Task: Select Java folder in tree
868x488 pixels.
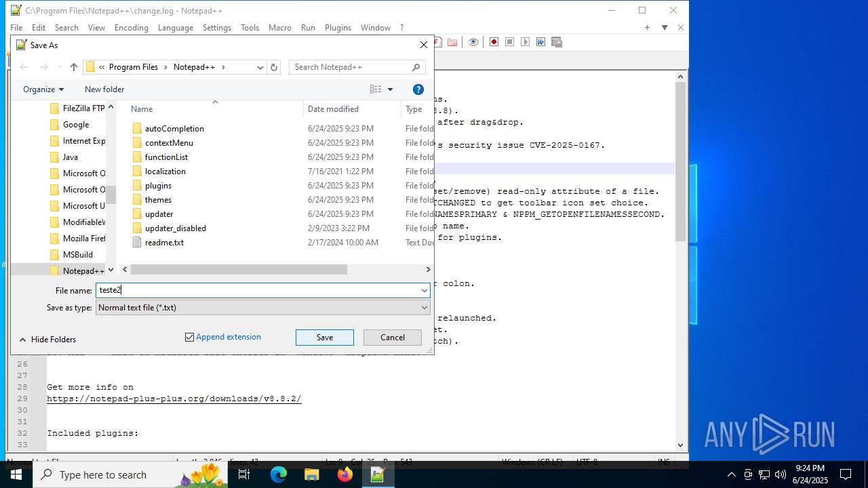Action: tap(64, 157)
